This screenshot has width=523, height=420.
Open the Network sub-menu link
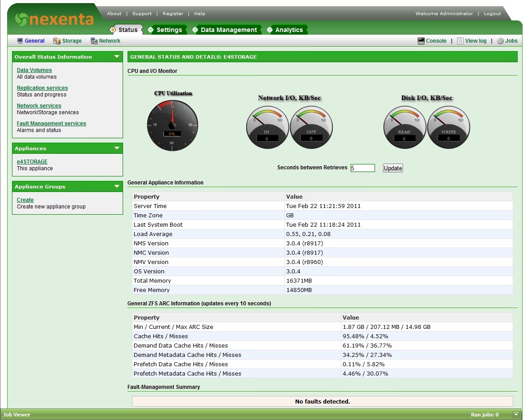pyautogui.click(x=109, y=41)
